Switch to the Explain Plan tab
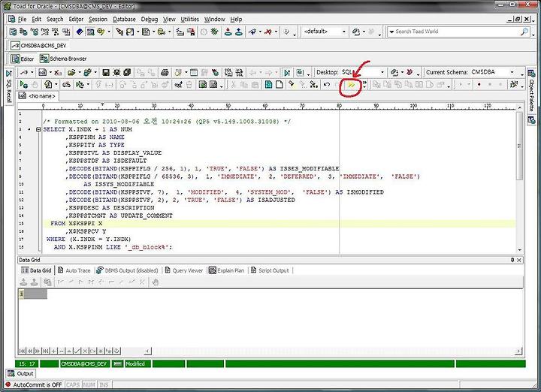The width and height of the screenshot is (541, 392). click(226, 270)
